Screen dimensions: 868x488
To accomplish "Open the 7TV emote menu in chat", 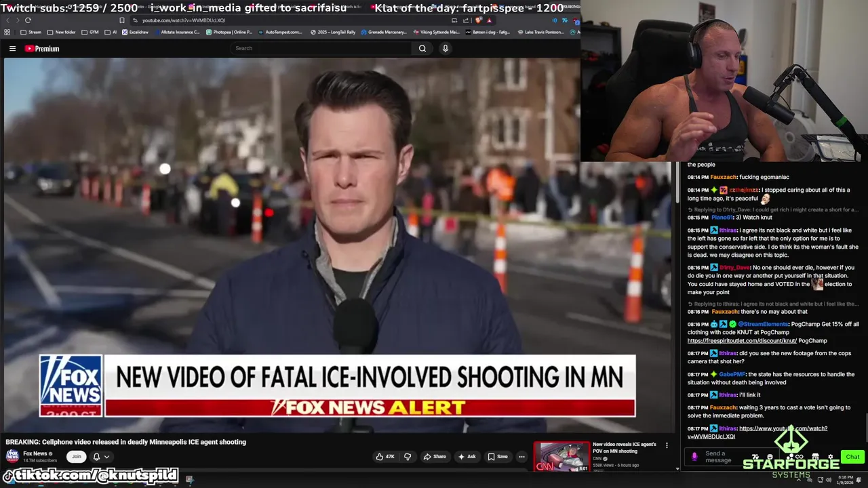I will pos(755,457).
